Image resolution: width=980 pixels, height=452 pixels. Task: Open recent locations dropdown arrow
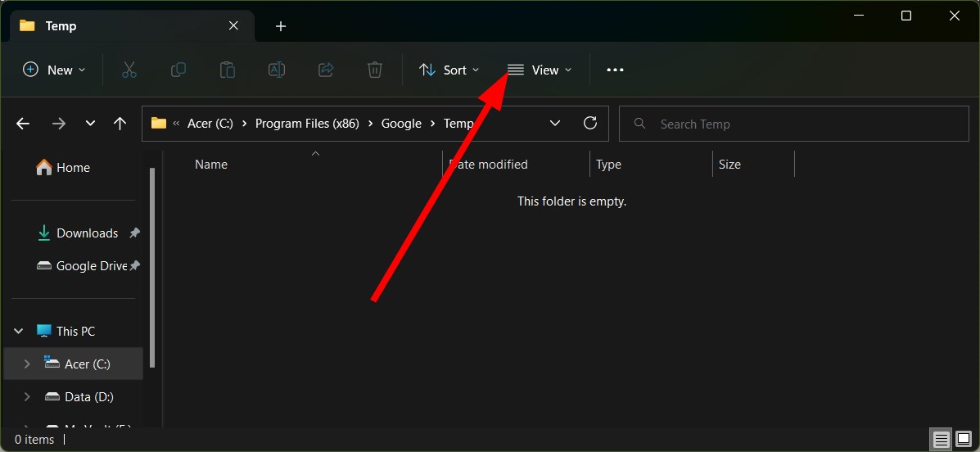point(90,124)
